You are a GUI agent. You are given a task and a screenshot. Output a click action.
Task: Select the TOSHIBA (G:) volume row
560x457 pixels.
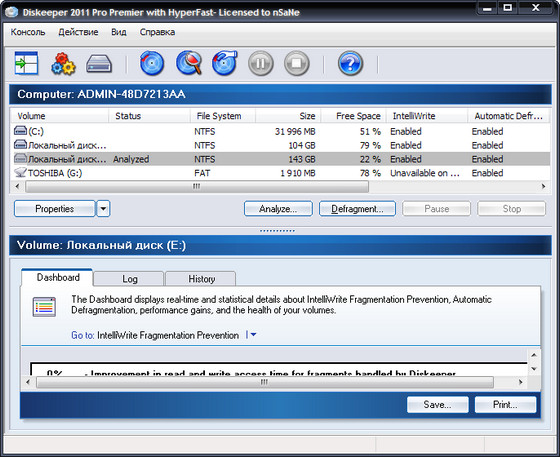pyautogui.click(x=280, y=173)
